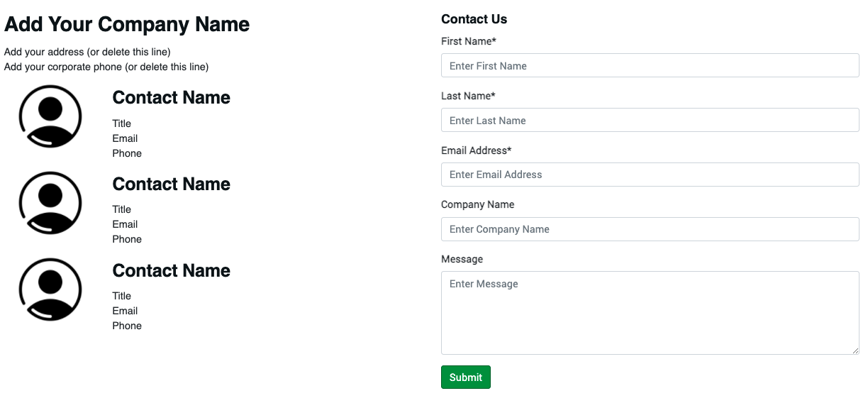Click the corporate phone placeholder line

pyautogui.click(x=106, y=67)
